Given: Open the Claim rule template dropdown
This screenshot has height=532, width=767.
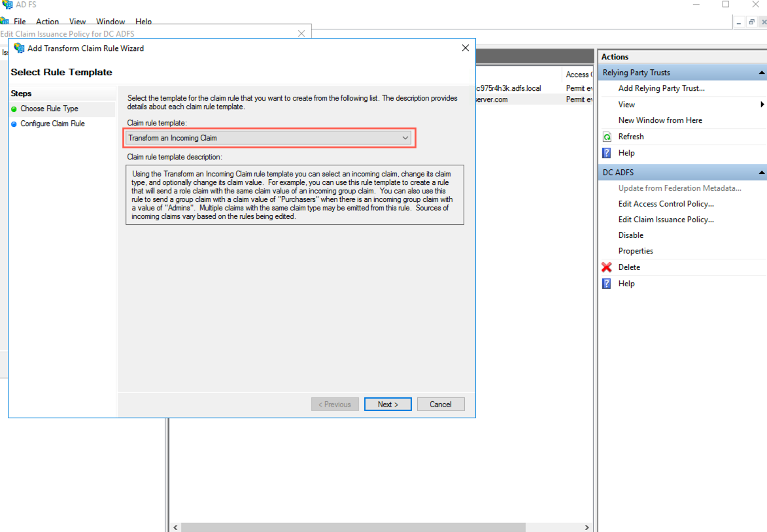Looking at the screenshot, I should (407, 138).
